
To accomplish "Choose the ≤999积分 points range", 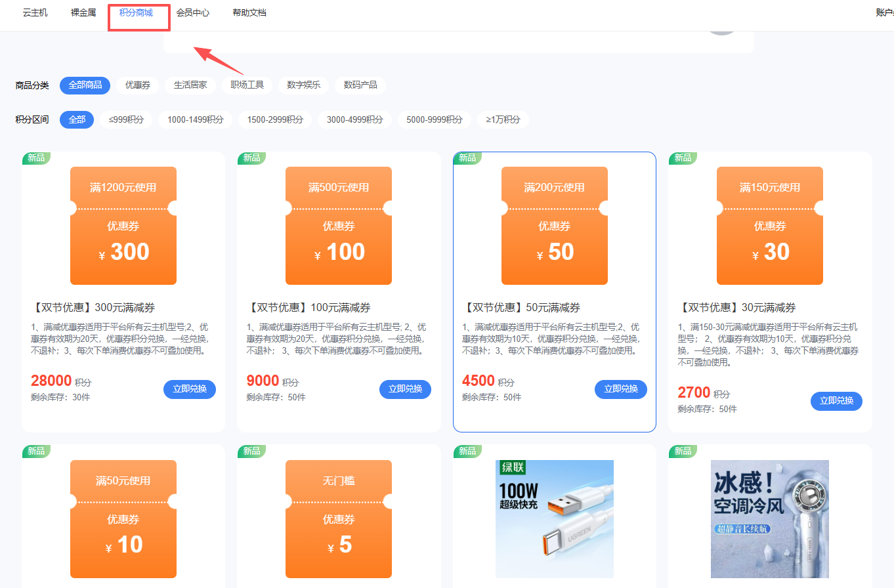I will tap(126, 119).
